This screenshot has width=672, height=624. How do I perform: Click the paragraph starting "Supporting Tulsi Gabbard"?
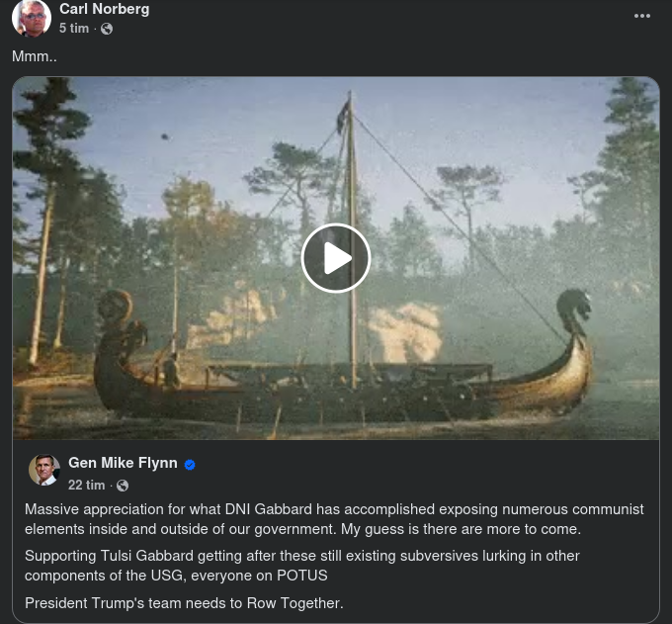click(301, 566)
